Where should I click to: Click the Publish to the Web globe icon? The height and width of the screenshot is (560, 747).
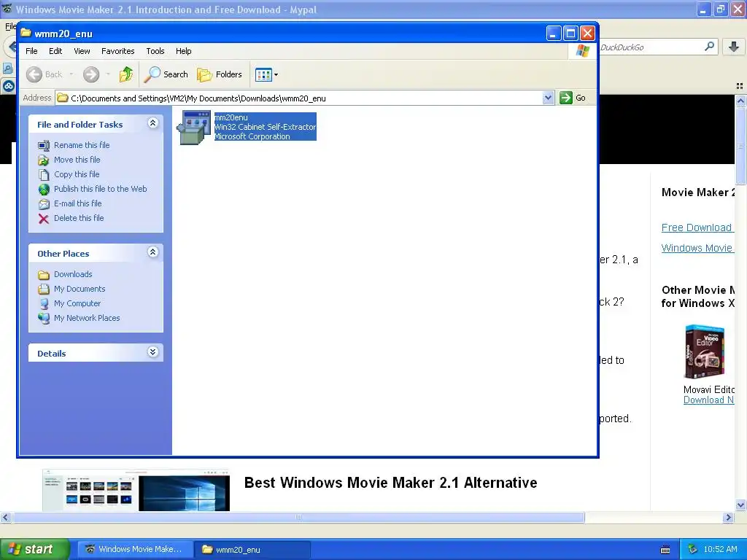coord(43,190)
